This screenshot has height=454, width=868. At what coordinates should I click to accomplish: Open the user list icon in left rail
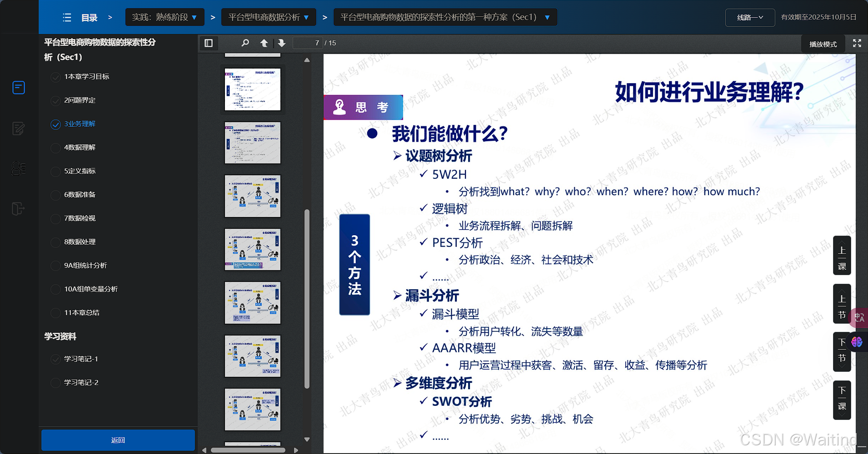pyautogui.click(x=18, y=168)
